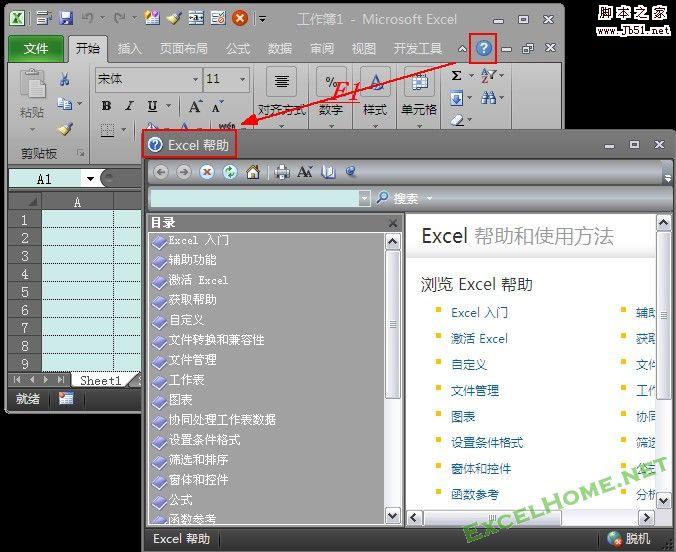This screenshot has width=676, height=552.
Task: Expand the Name Box dropdown arrow
Action: click(90, 179)
